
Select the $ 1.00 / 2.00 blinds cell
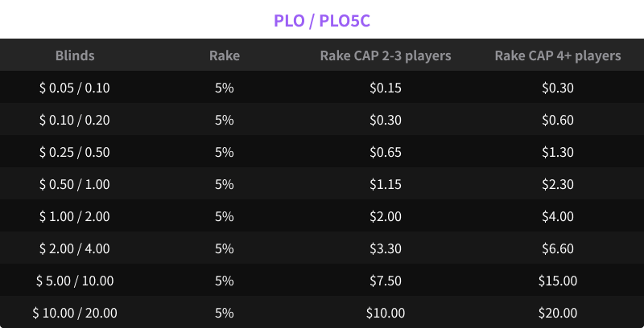tap(75, 216)
